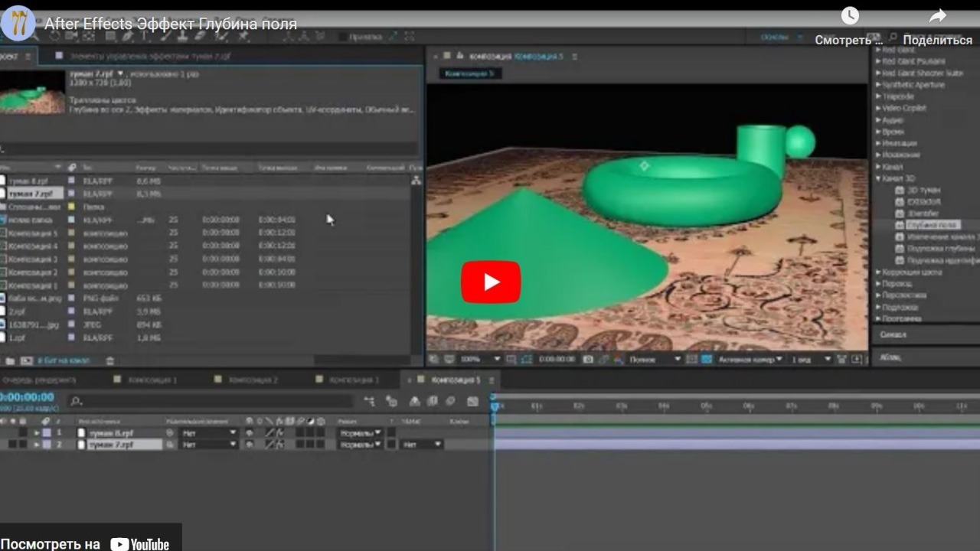The width and height of the screenshot is (980, 551).
Task: Select the 3D туман effect preset
Action: pyautogui.click(x=923, y=190)
